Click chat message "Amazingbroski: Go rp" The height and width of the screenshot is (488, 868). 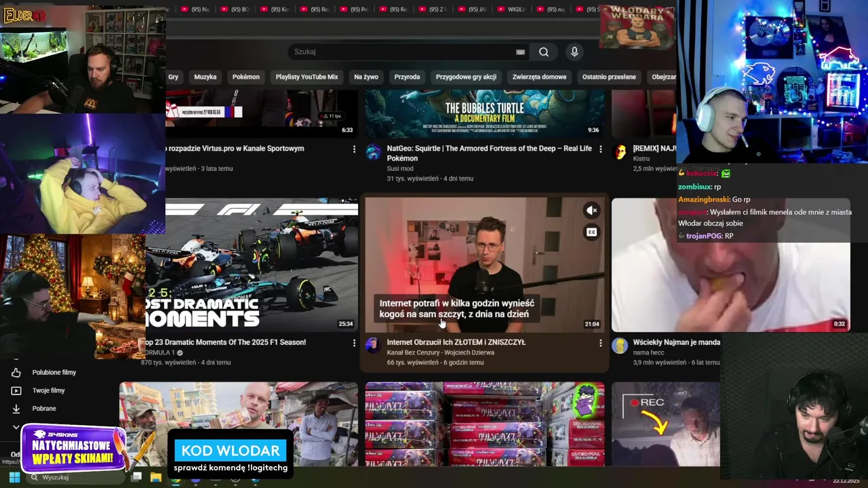714,200
